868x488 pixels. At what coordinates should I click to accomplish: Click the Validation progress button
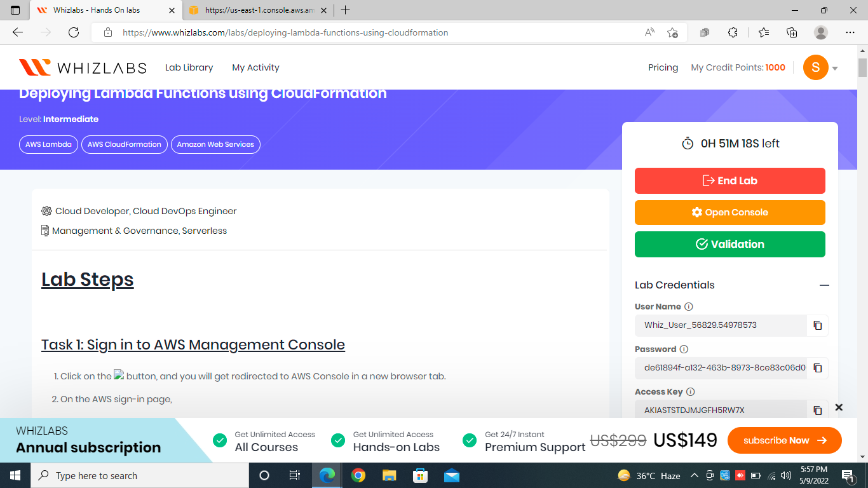click(729, 244)
